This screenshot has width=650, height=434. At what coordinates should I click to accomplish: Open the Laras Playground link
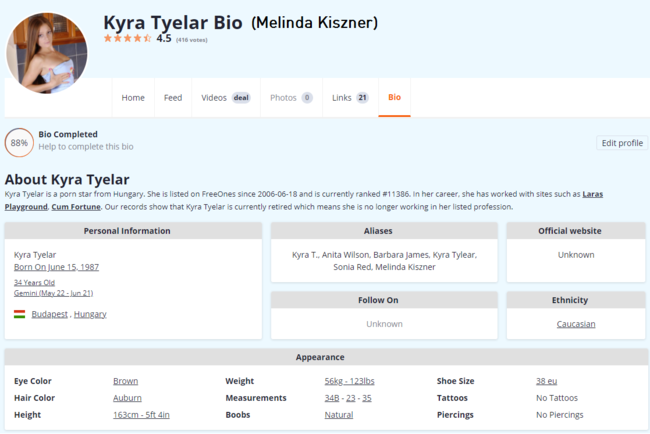(592, 194)
